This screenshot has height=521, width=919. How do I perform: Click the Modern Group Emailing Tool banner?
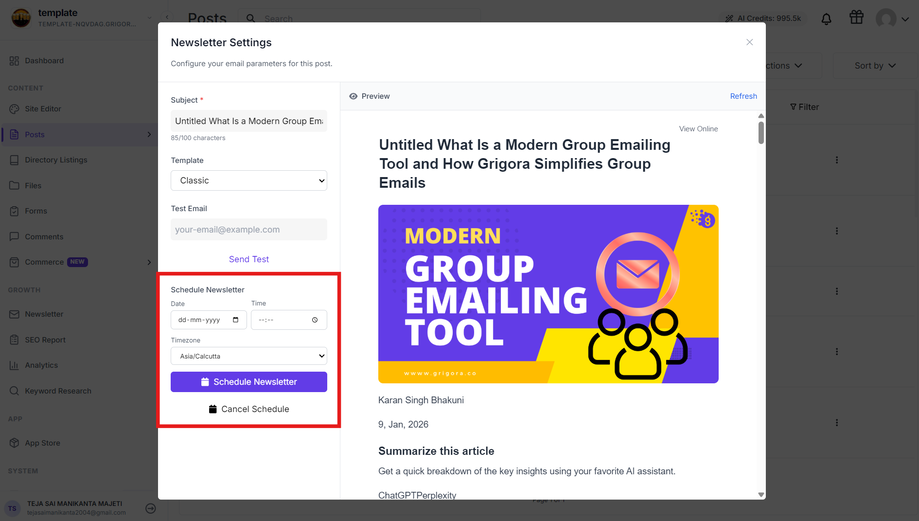click(548, 294)
